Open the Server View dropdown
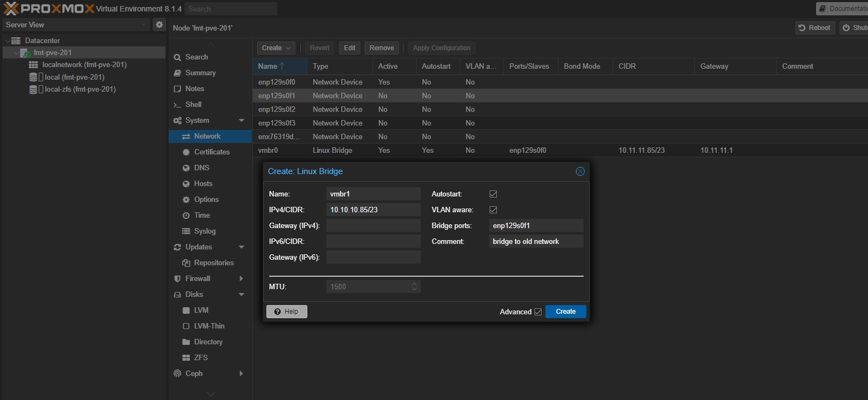868x400 pixels. [x=75, y=25]
